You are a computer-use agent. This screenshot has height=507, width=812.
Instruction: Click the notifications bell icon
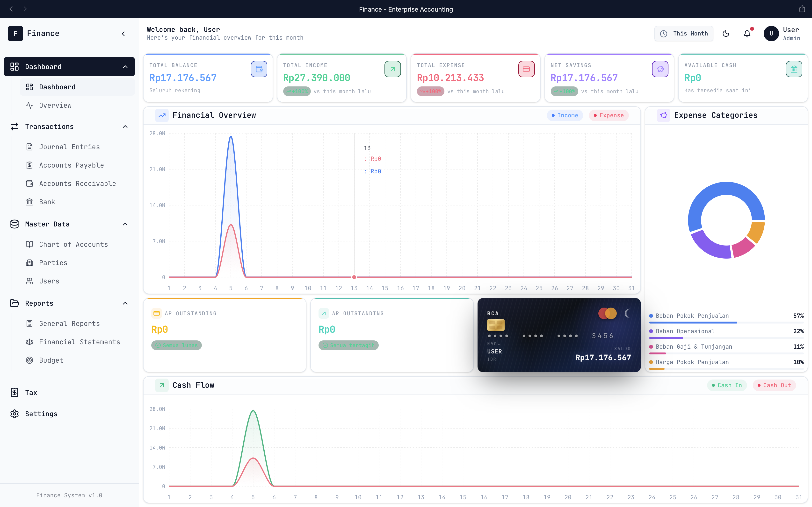747,34
